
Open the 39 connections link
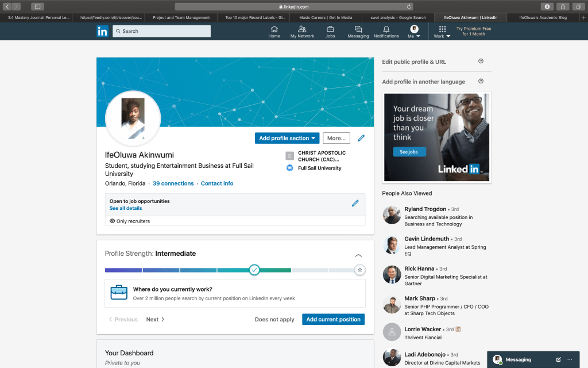click(173, 183)
